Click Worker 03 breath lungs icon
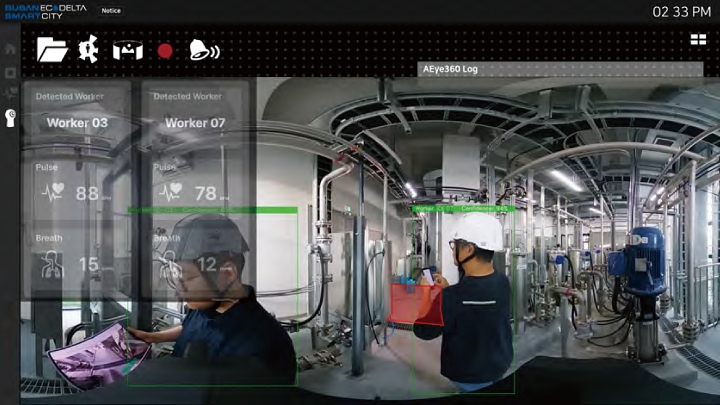 coord(52,265)
